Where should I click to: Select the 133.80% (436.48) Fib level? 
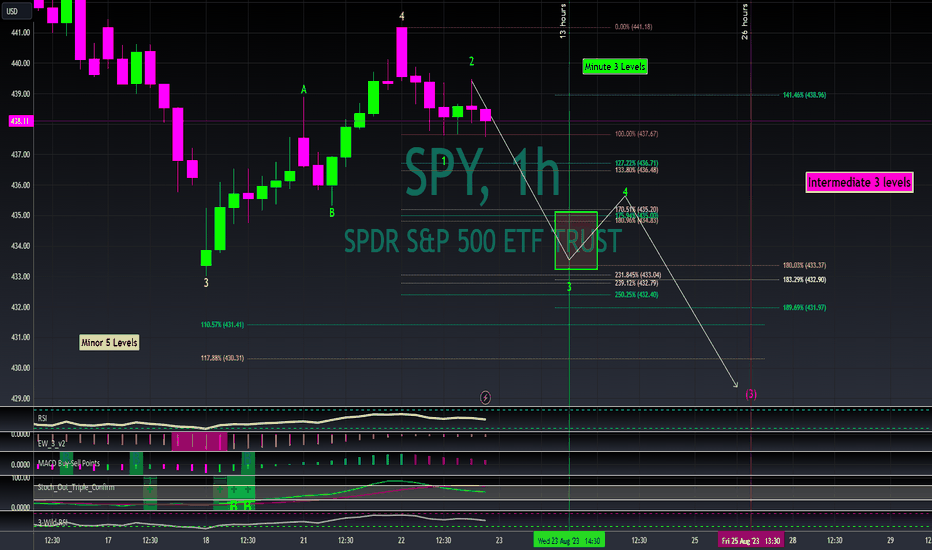point(637,170)
